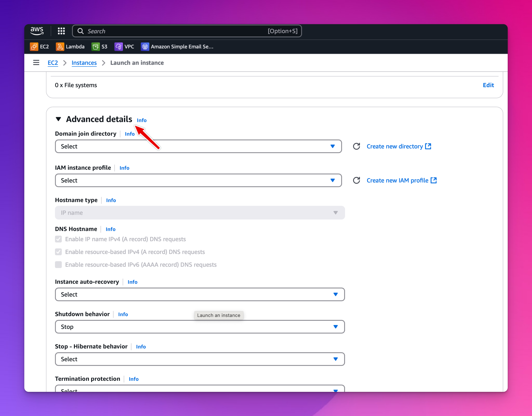The height and width of the screenshot is (416, 532).
Task: Click the Launch an instance breadcrumb text
Action: (x=137, y=63)
